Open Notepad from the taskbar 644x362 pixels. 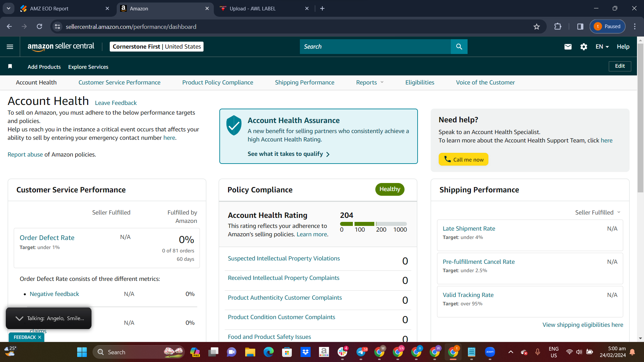pos(472,352)
